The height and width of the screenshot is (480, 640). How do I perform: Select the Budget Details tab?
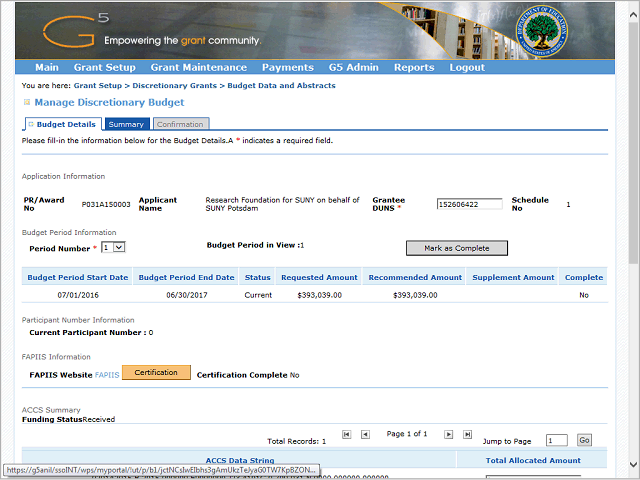click(x=63, y=124)
